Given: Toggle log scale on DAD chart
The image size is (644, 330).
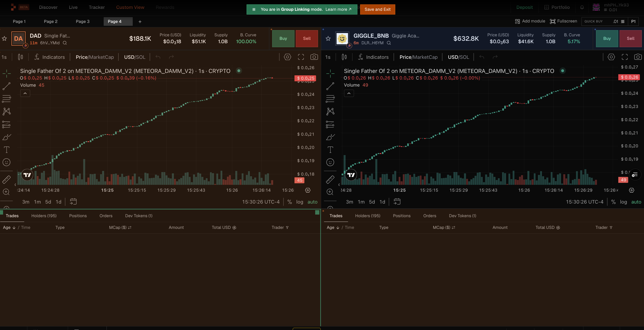Looking at the screenshot, I should pyautogui.click(x=300, y=202).
